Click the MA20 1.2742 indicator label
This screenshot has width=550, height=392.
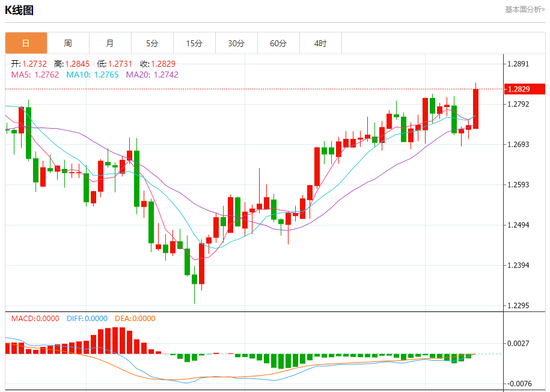(x=152, y=75)
